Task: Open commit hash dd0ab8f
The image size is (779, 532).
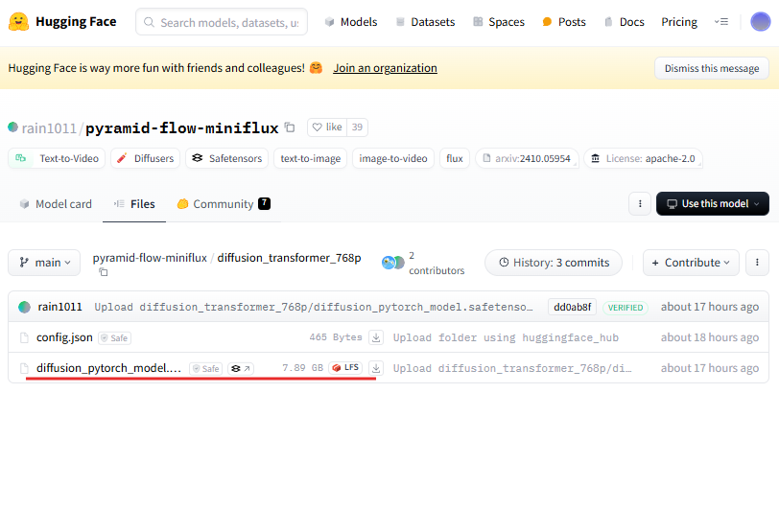Action: (573, 307)
